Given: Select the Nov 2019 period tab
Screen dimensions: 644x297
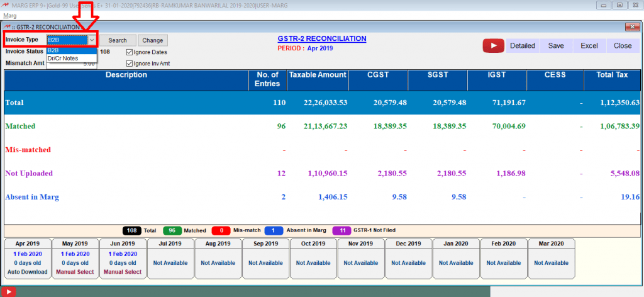Looking at the screenshot, I should 361,257.
